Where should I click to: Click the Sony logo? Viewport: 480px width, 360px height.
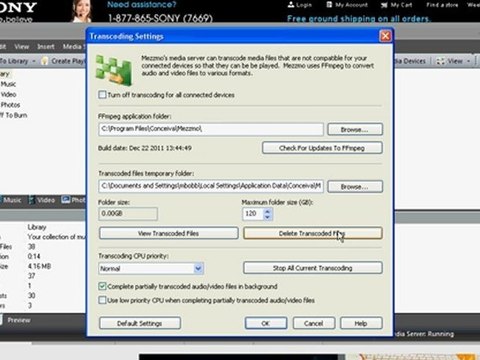[18, 7]
